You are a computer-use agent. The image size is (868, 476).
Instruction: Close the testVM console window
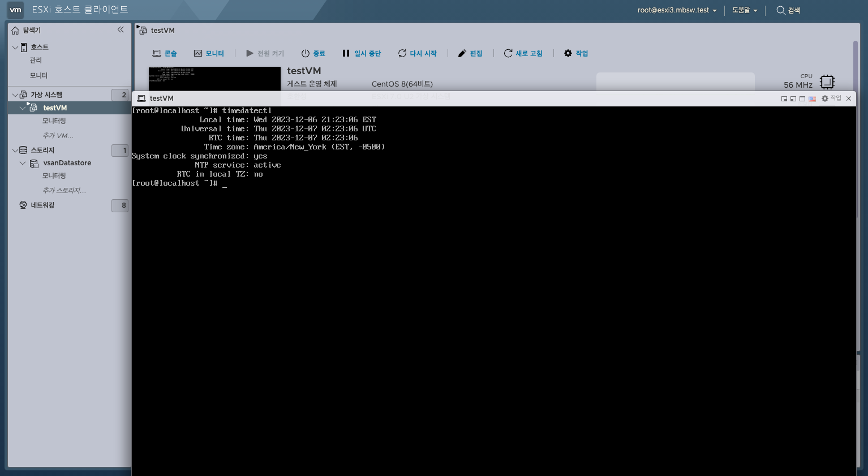[849, 98]
